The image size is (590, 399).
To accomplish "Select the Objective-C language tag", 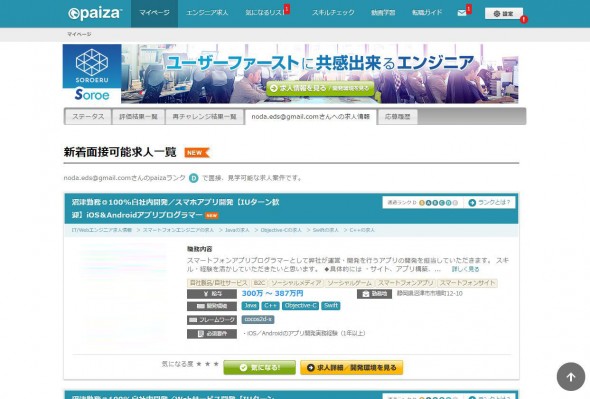I will pyautogui.click(x=300, y=306).
